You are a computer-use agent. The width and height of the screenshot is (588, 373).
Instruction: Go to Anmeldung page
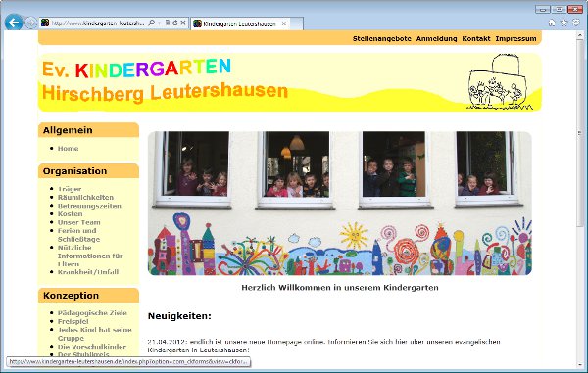[436, 38]
